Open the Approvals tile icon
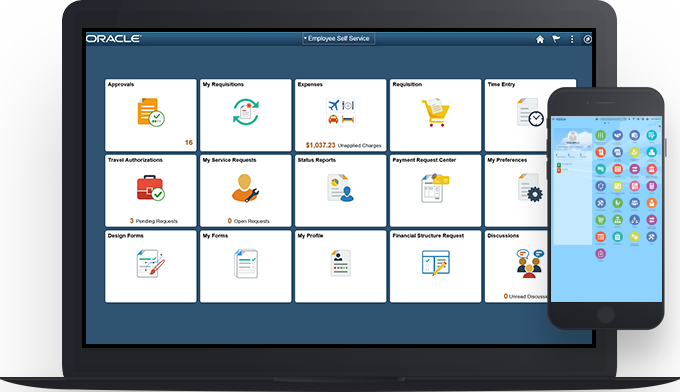This screenshot has width=680, height=392. [x=151, y=112]
